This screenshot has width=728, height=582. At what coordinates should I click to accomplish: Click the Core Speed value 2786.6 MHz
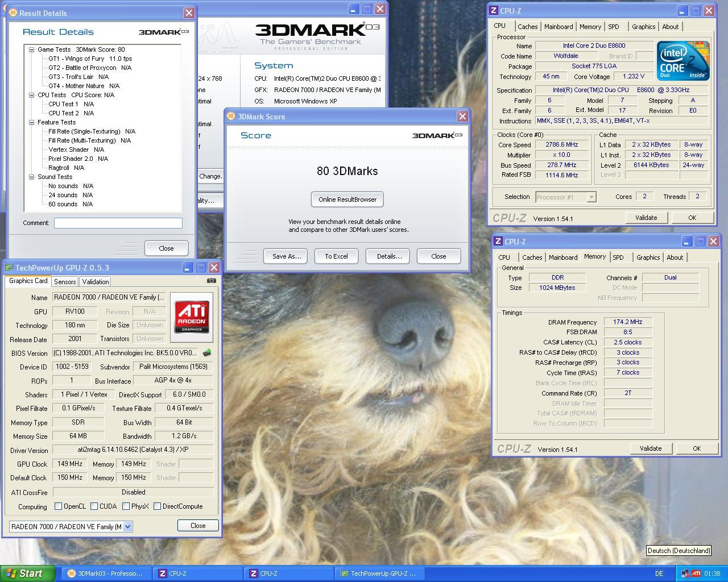(561, 145)
